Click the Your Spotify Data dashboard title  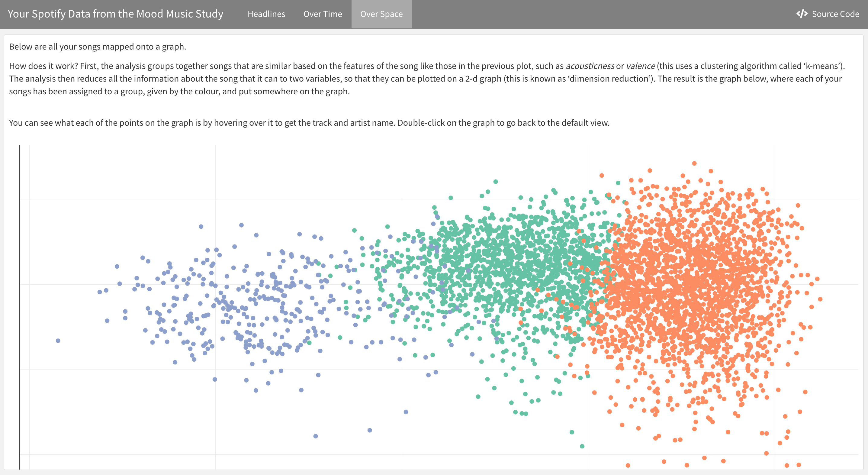(x=116, y=14)
